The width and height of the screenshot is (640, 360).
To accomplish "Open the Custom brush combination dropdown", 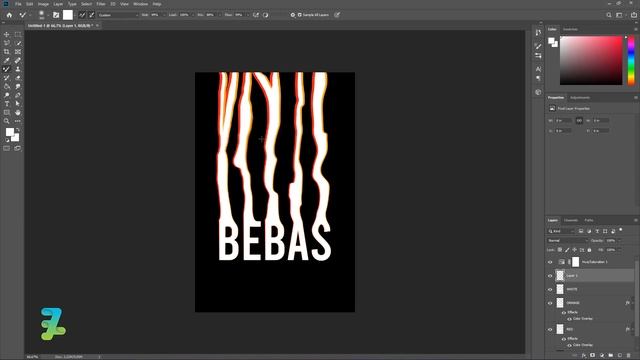I will point(118,15).
